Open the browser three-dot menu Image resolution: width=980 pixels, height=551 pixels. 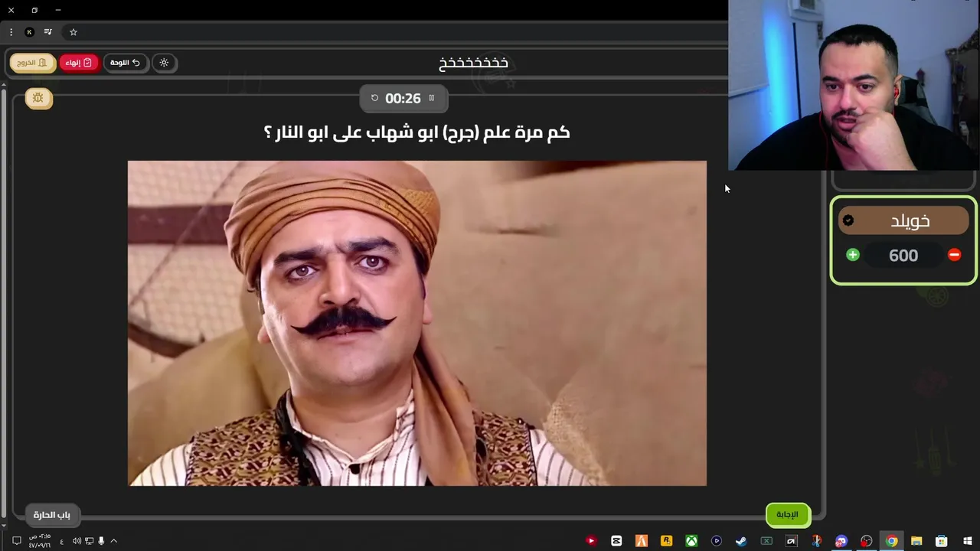(x=11, y=32)
